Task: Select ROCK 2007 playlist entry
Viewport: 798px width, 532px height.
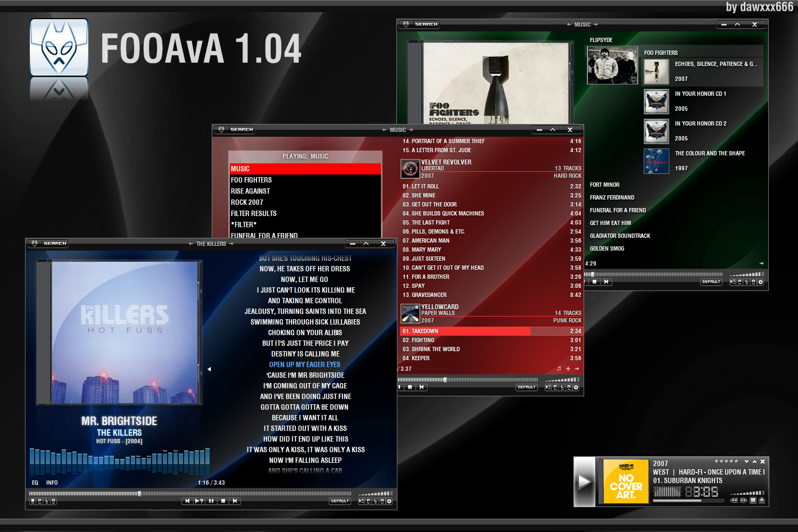Action: point(305,202)
